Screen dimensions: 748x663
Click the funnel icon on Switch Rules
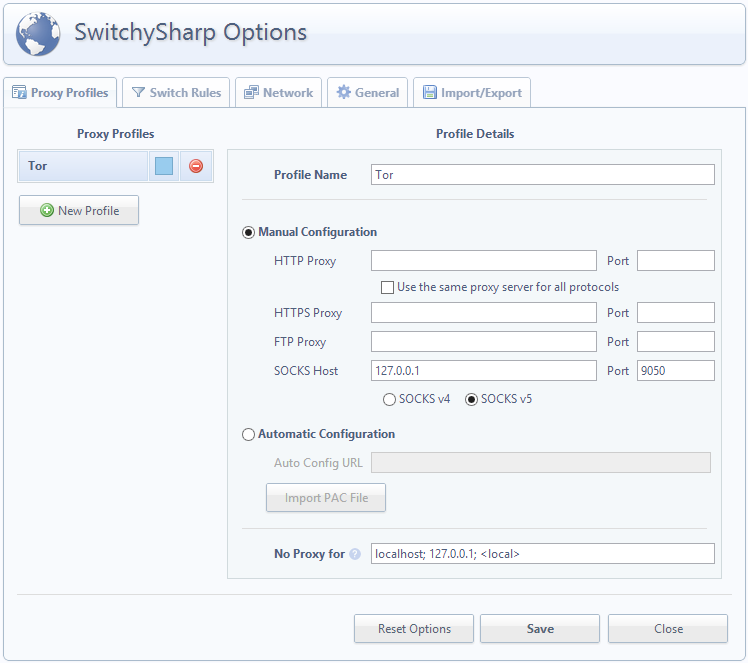pos(138,92)
